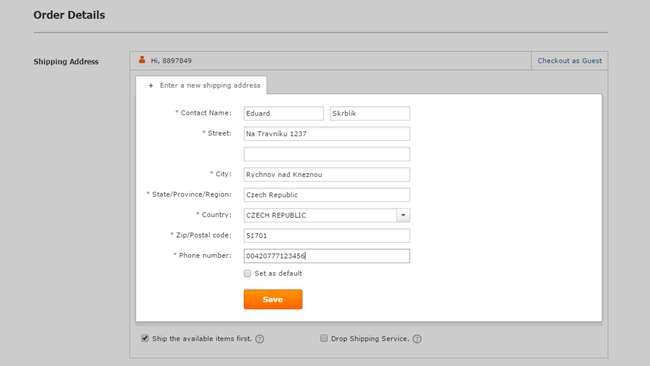
Task: Click the orange Save button
Action: click(273, 299)
